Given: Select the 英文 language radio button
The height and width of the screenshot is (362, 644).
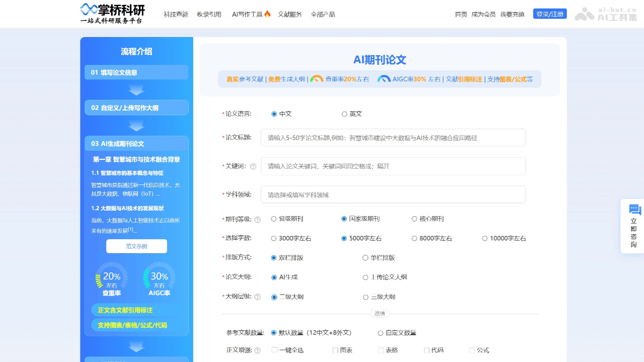Looking at the screenshot, I should [344, 114].
